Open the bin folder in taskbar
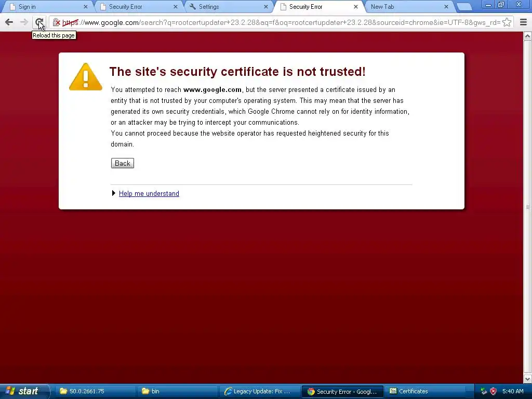 [x=178, y=391]
